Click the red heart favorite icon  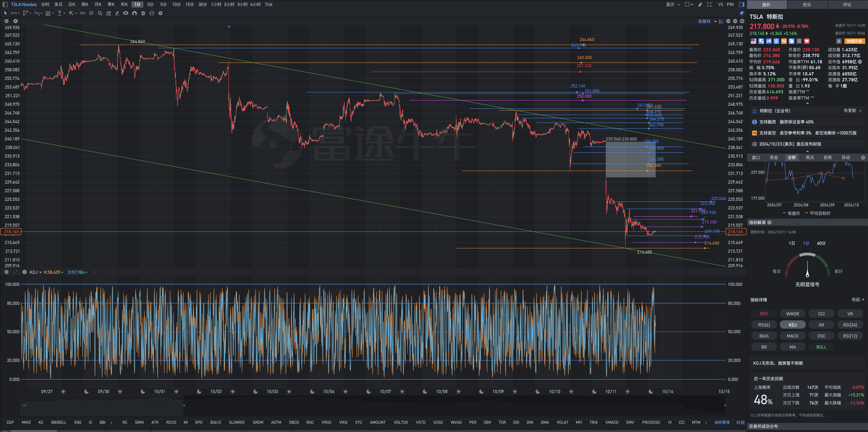807,41
